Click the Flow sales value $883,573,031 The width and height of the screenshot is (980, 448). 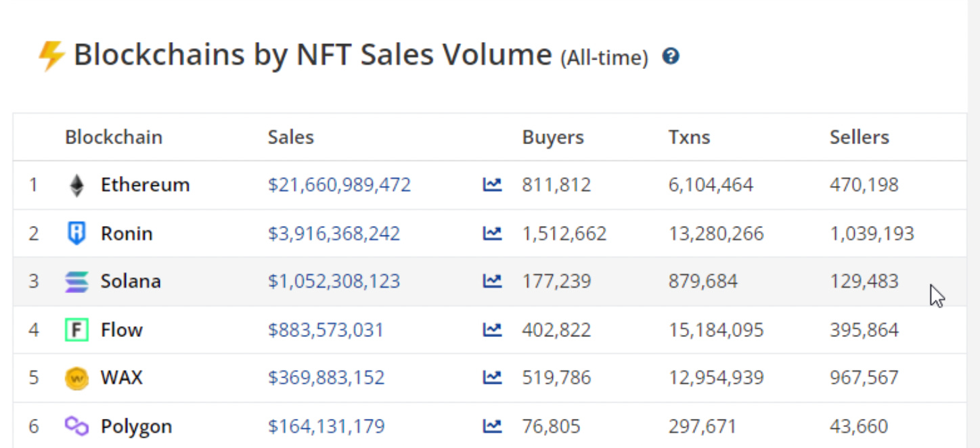[x=326, y=330]
